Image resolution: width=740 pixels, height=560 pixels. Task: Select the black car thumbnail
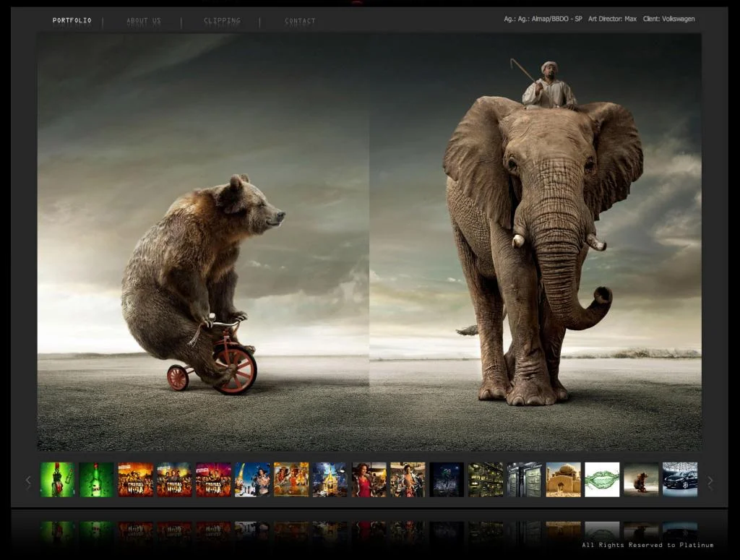(x=679, y=479)
